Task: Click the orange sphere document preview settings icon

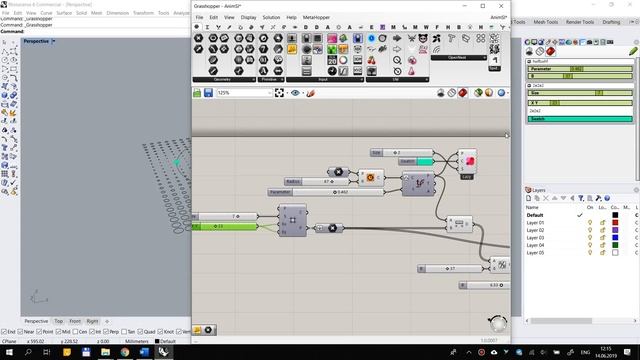Action: (489, 93)
